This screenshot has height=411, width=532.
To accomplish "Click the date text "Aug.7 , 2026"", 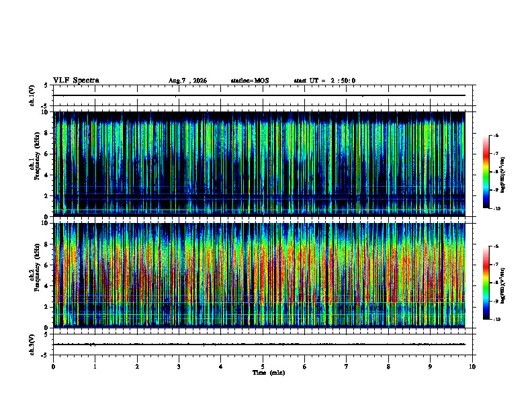I will (x=187, y=81).
